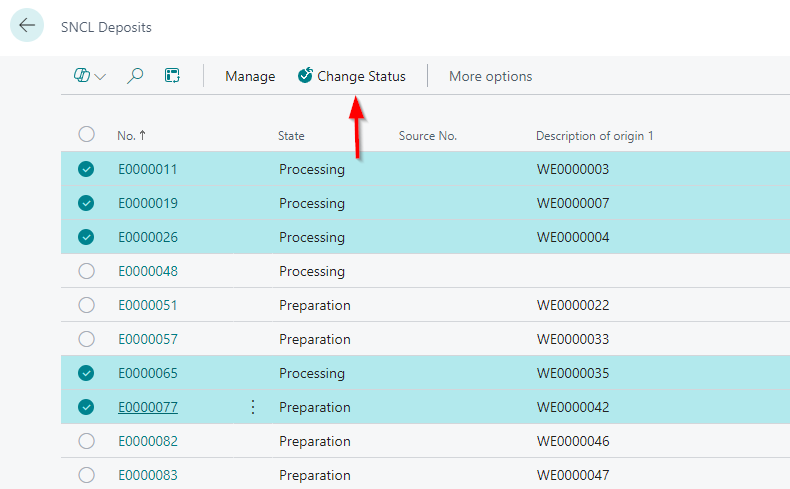Click the State column header

291,135
